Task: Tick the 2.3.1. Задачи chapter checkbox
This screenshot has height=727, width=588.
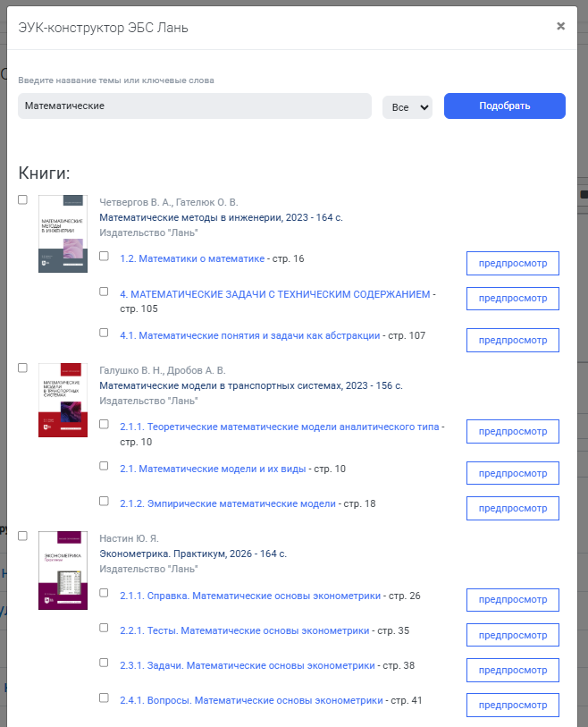Action: coord(105,663)
